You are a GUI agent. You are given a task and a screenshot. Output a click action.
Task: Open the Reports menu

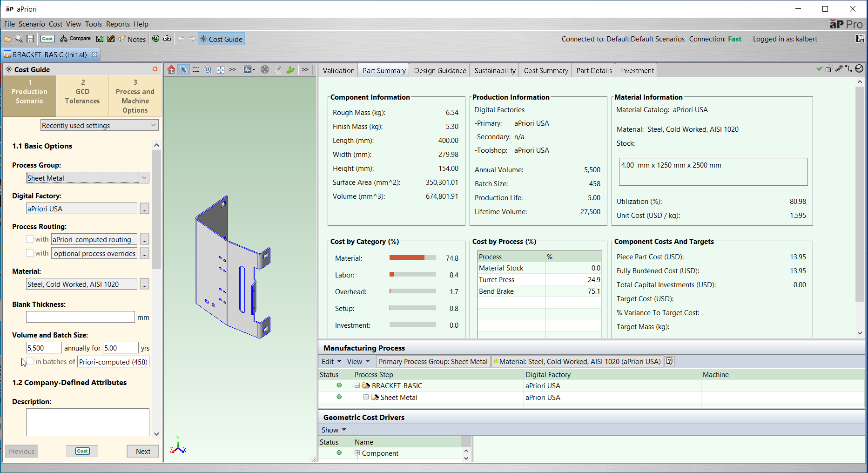click(118, 24)
